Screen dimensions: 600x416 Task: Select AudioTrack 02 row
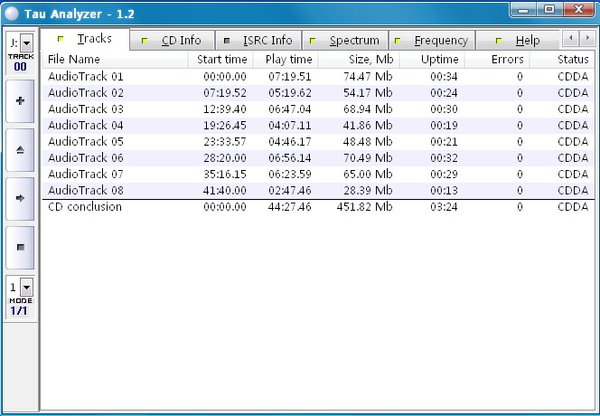pyautogui.click(x=318, y=93)
